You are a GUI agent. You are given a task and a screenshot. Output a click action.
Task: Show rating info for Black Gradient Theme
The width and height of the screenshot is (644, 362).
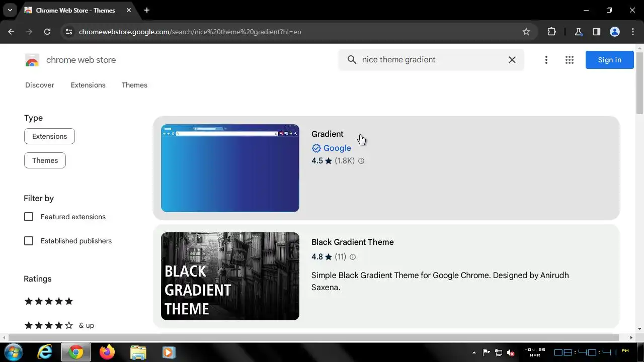point(352,257)
